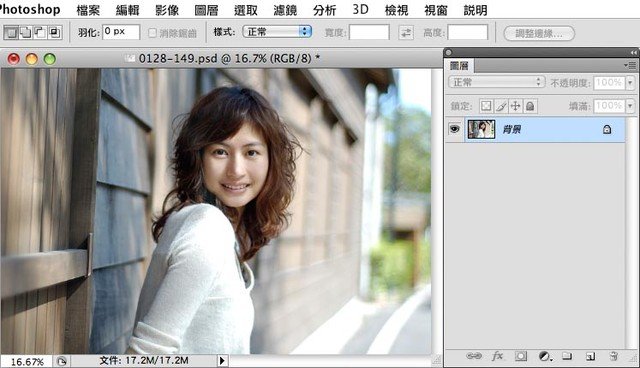Click the feather 羽化 input field

click(121, 32)
